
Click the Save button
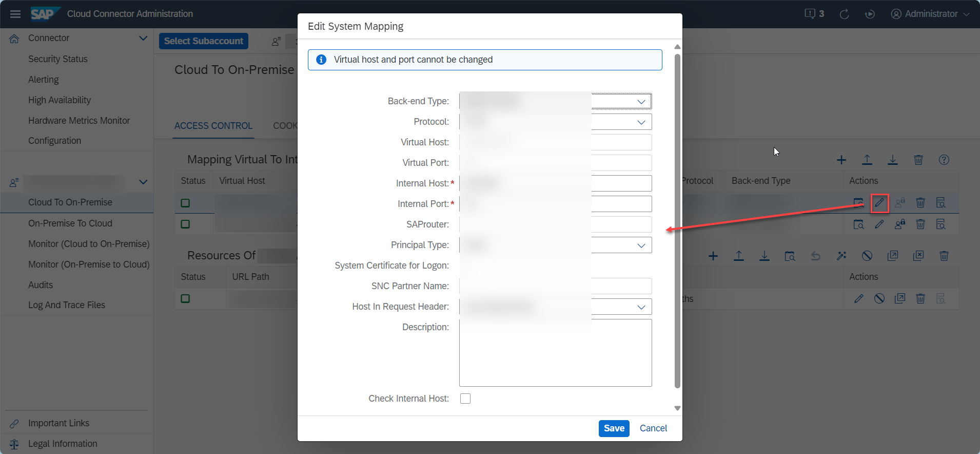click(614, 428)
